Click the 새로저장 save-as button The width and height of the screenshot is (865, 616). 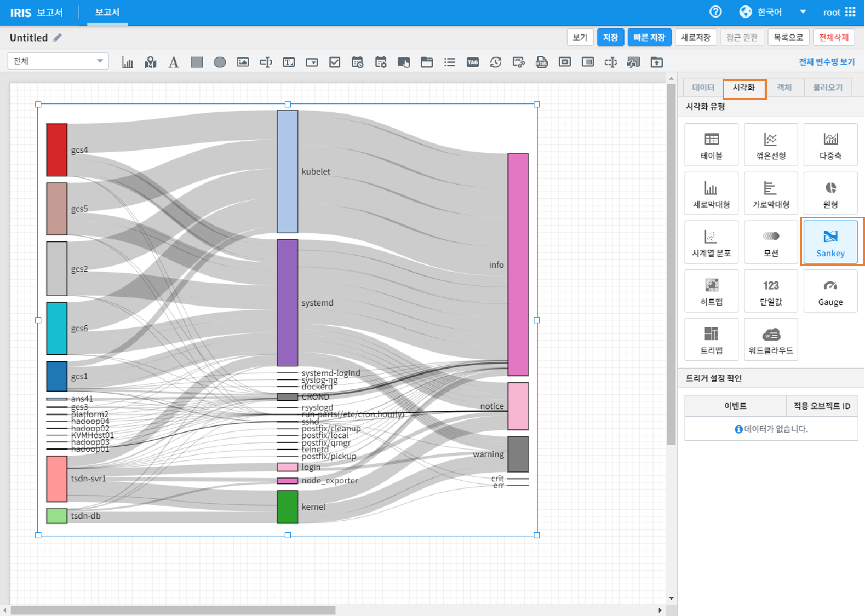[696, 37]
